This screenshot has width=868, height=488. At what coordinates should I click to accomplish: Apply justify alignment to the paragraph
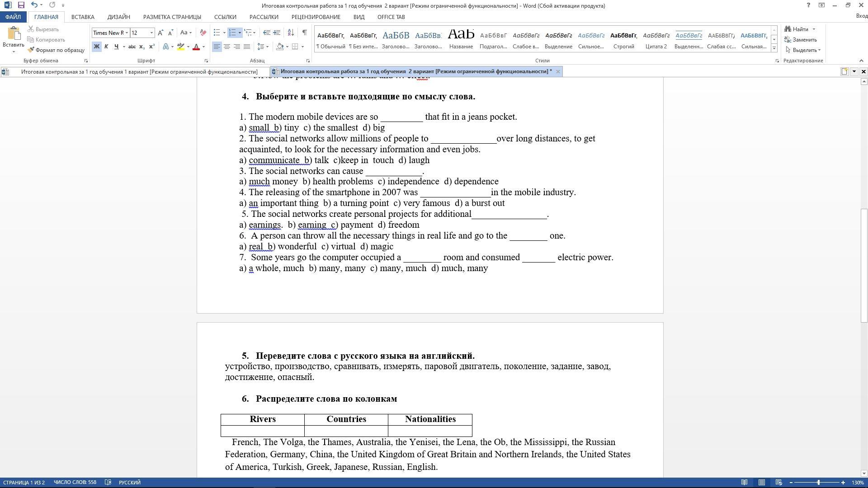coord(246,47)
